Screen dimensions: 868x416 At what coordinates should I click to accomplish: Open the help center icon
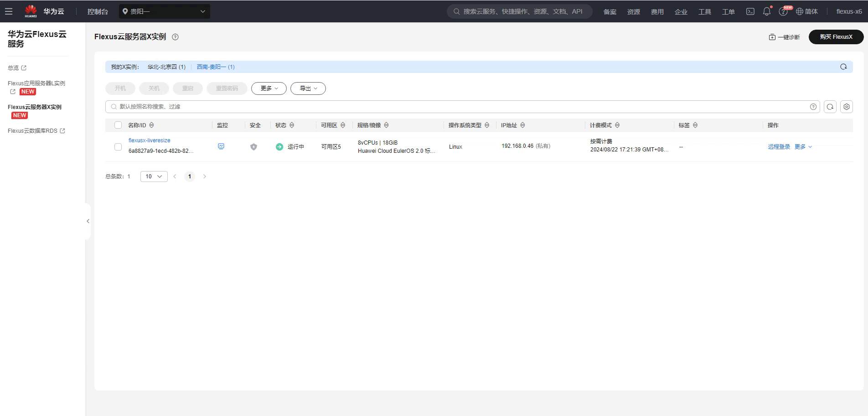coord(783,12)
